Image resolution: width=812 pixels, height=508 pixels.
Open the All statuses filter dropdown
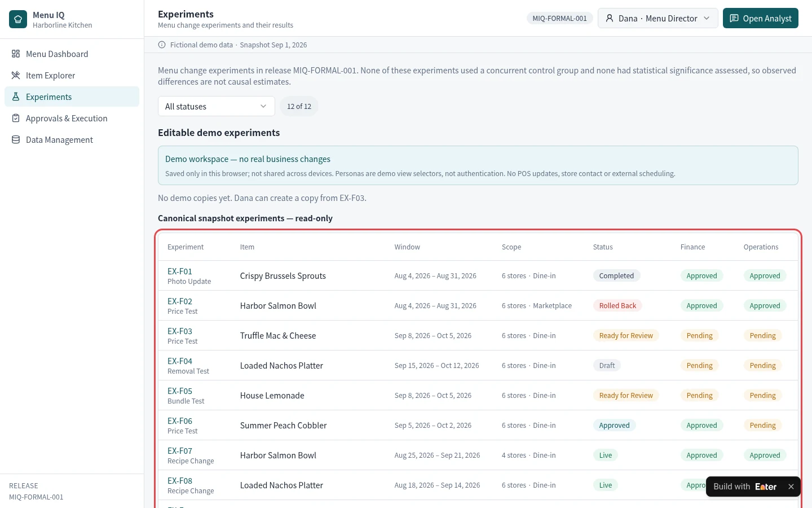[x=217, y=106]
